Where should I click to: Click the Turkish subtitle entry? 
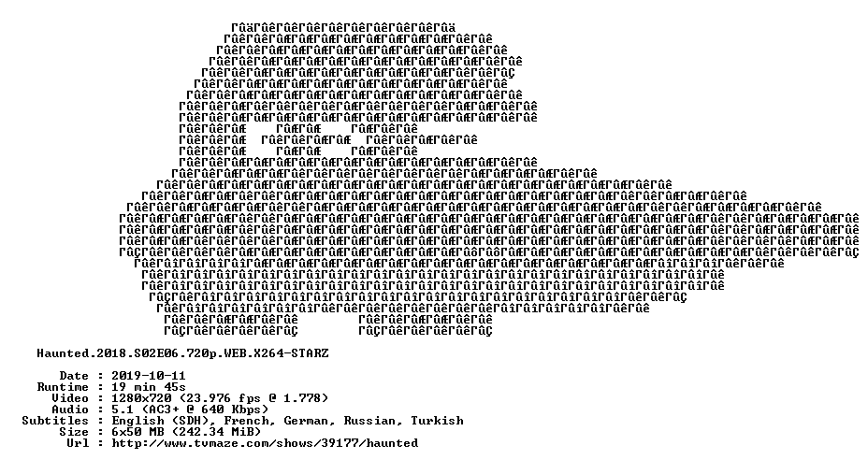point(437,421)
